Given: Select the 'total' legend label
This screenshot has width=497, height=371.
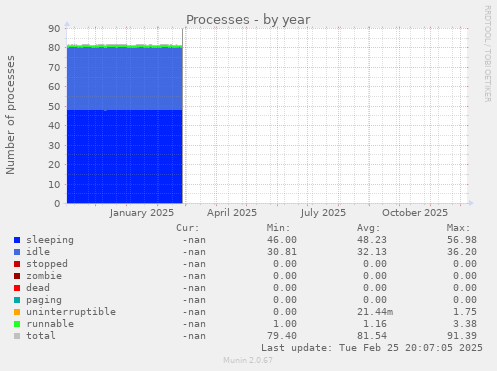Looking at the screenshot, I should point(41,336).
